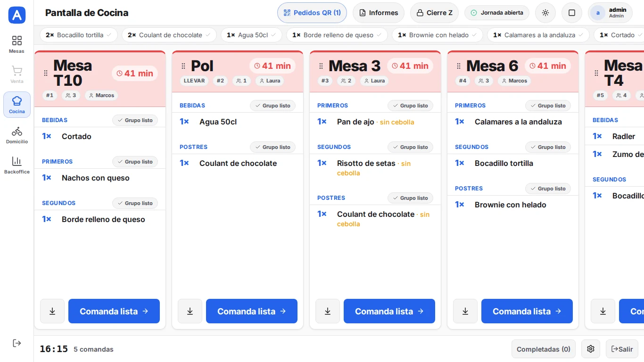The height and width of the screenshot is (362, 644).
Task: Mark Mesa 6 Segundos as Grupo listo
Action: [548, 147]
